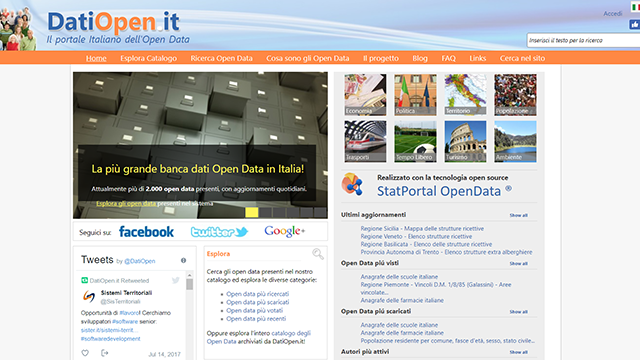Open the Ambiente category thumbnail
Viewport: 640px width, 360px height.
coord(516,141)
